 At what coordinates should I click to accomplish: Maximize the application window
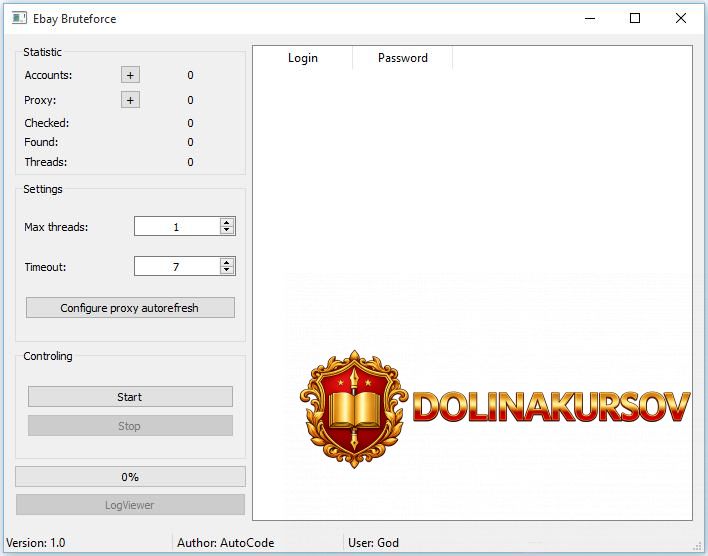click(635, 18)
